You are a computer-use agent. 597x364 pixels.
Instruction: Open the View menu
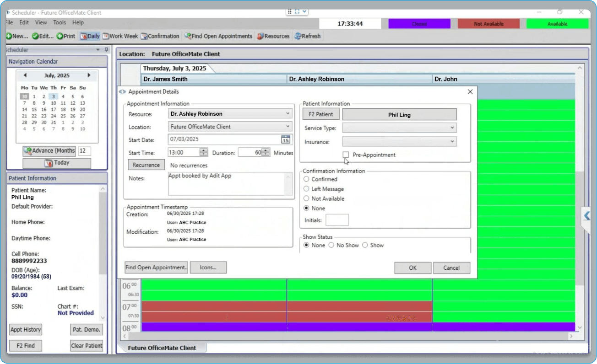tap(41, 22)
